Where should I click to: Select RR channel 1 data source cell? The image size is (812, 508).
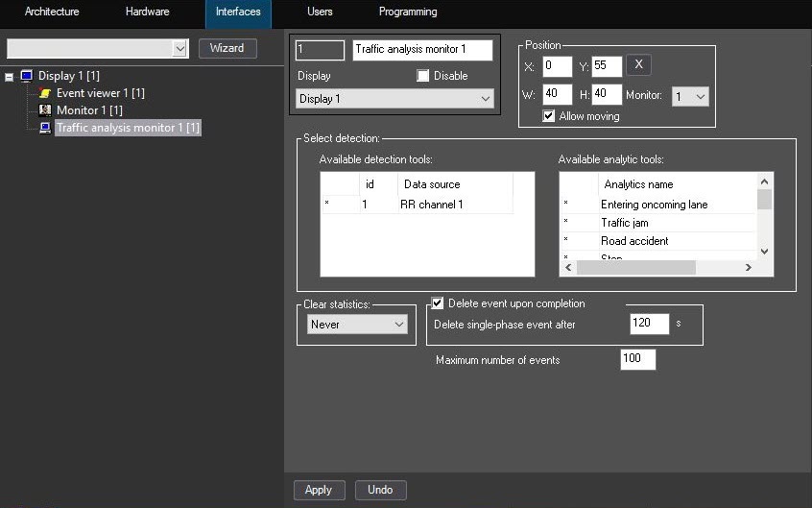455,205
